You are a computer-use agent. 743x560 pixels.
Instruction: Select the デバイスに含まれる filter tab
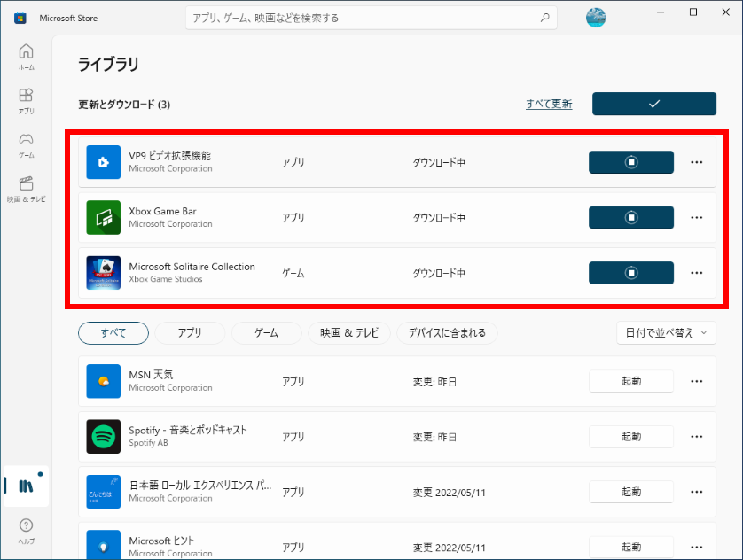447,333
